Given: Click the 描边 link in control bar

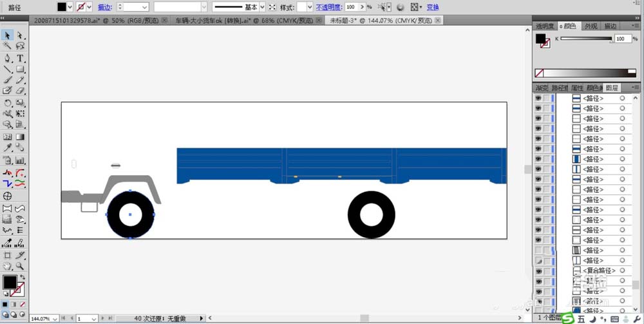Looking at the screenshot, I should [104, 7].
